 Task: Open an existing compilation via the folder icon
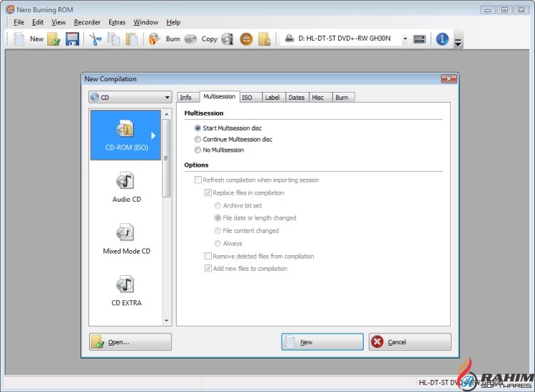click(53, 39)
